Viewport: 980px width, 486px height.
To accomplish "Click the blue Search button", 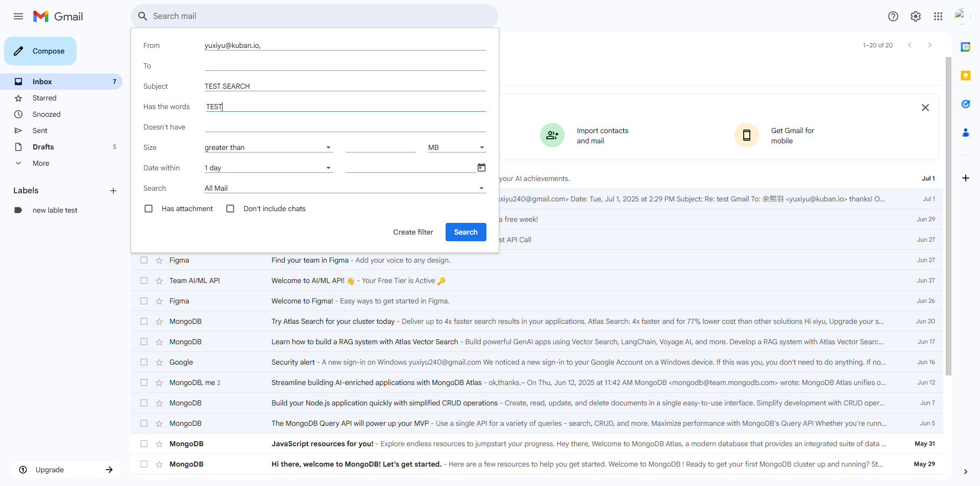I will coord(466,232).
